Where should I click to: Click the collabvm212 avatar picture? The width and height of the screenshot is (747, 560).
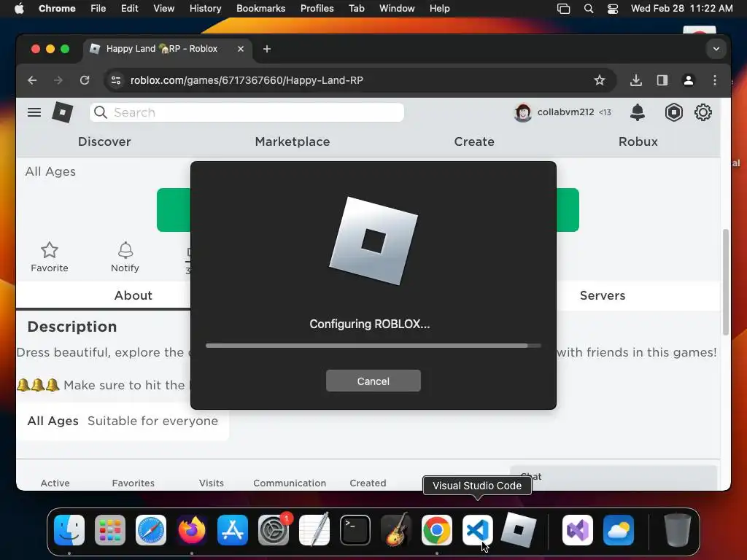pyautogui.click(x=522, y=112)
